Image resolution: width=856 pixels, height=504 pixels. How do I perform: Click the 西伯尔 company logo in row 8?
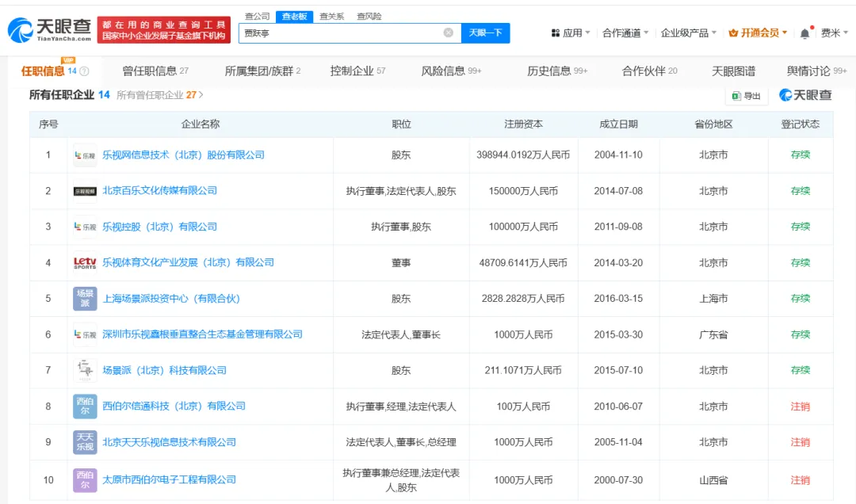[85, 407]
